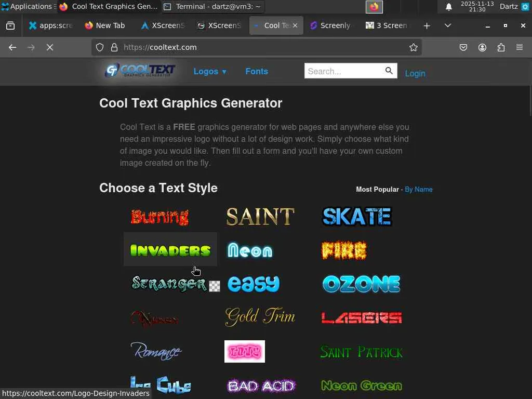Choose the FIRE text style

pyautogui.click(x=344, y=250)
